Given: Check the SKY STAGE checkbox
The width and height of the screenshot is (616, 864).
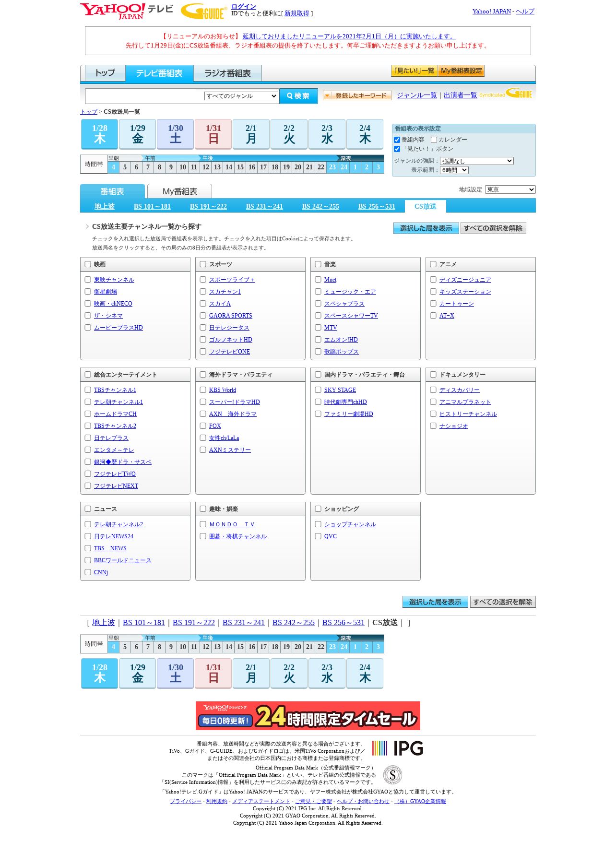Looking at the screenshot, I should pos(318,390).
